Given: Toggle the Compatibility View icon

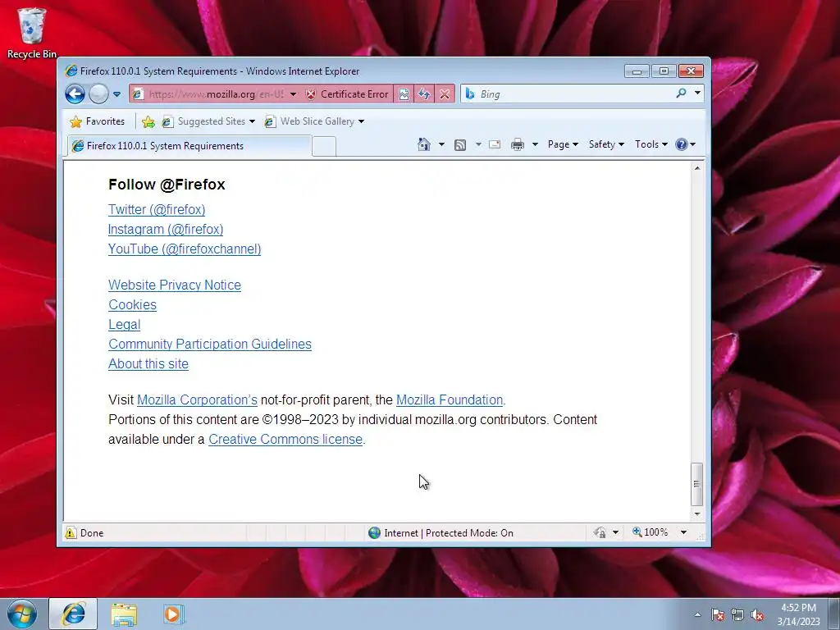Looking at the screenshot, I should coord(404,94).
